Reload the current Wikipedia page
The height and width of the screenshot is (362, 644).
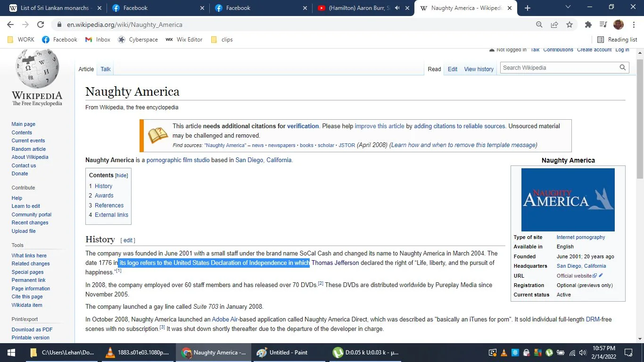[x=41, y=25]
